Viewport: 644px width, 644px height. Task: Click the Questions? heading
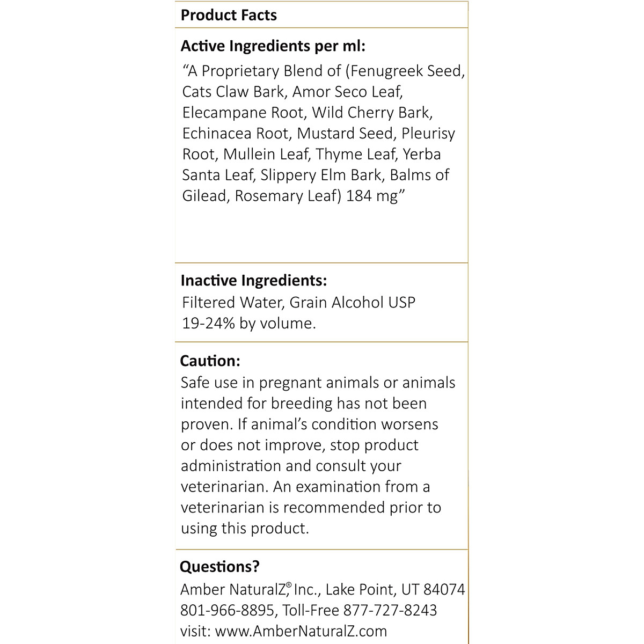(x=219, y=566)
